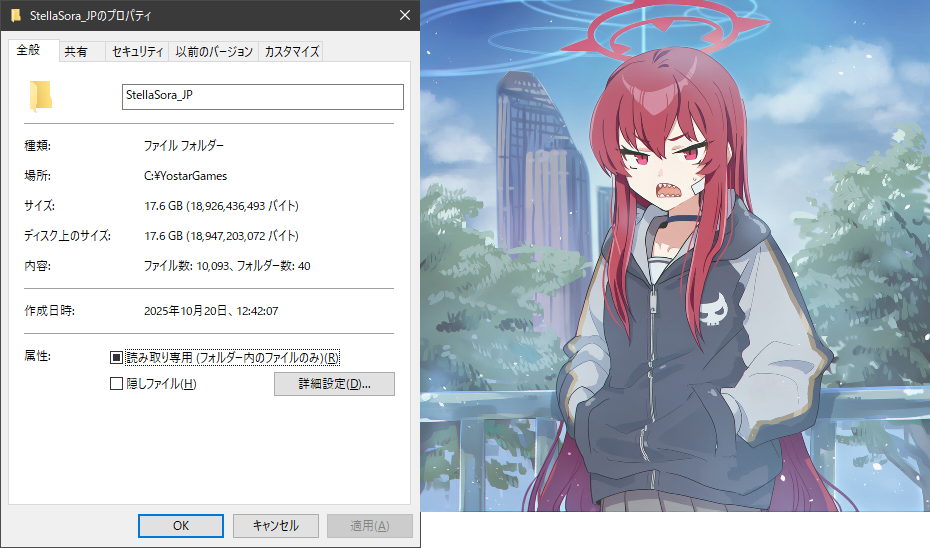This screenshot has height=548, width=930.
Task: Select the 全般 tab
Action: click(x=29, y=51)
